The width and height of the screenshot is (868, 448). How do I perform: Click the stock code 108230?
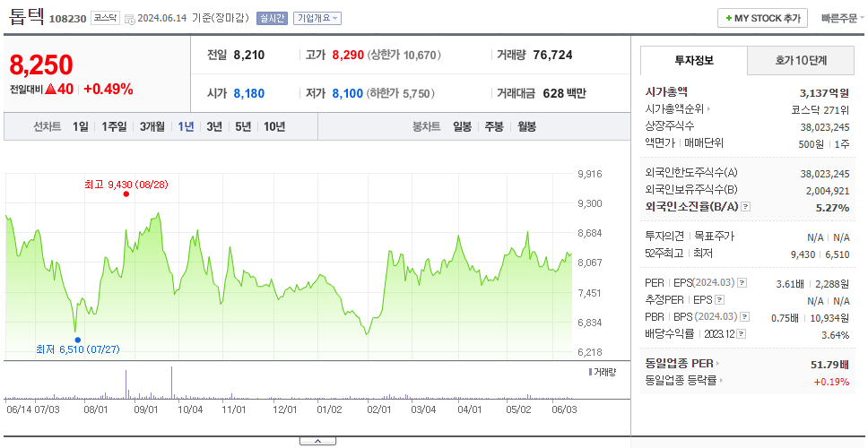coord(67,20)
